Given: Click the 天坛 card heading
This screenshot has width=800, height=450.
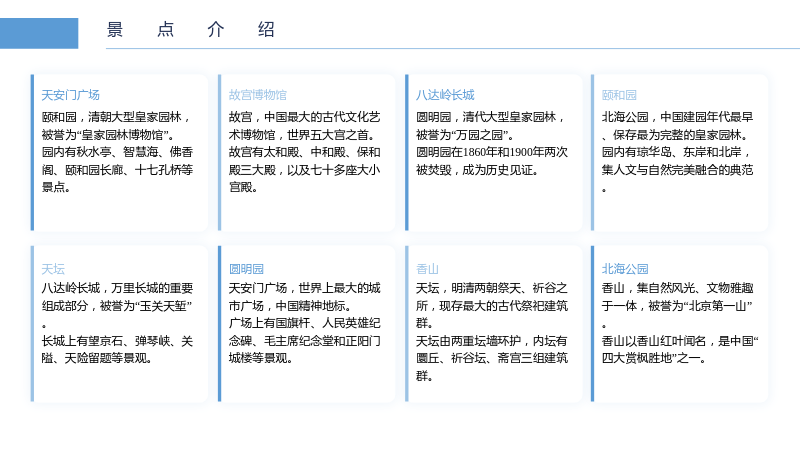Looking at the screenshot, I should pos(53,269).
